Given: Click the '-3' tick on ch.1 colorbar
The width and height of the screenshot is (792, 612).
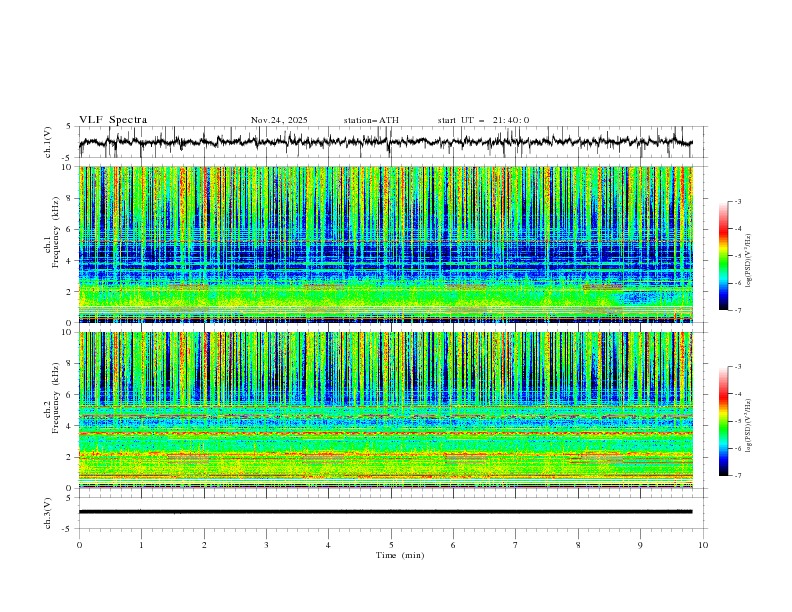Looking at the screenshot, I should point(737,201).
